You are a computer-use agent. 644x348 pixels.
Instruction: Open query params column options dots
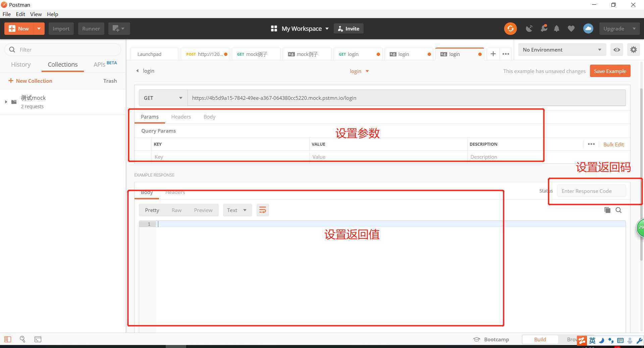coord(591,144)
